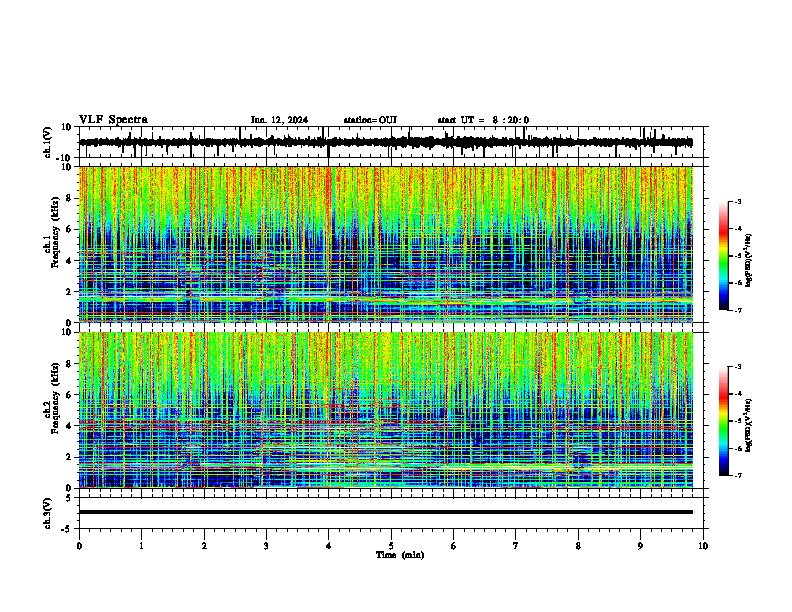Click the time axis tick label "10"
Screen dimensions: 792x612
tap(703, 546)
